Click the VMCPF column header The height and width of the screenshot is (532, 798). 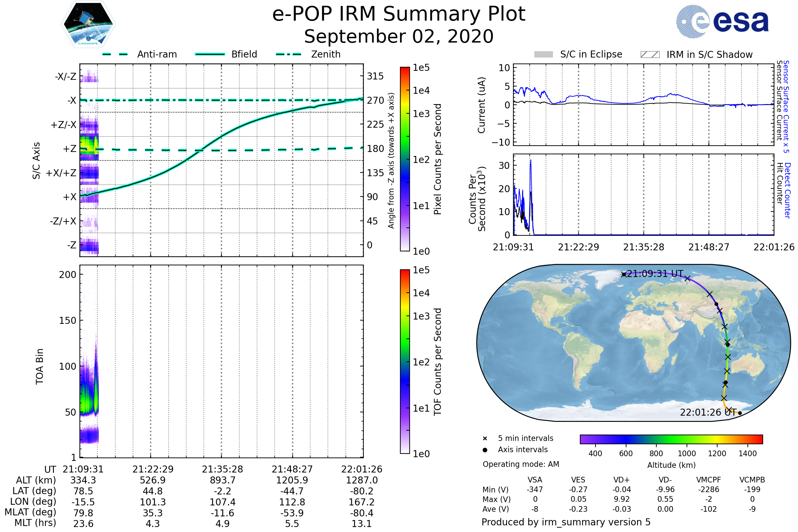709,480
